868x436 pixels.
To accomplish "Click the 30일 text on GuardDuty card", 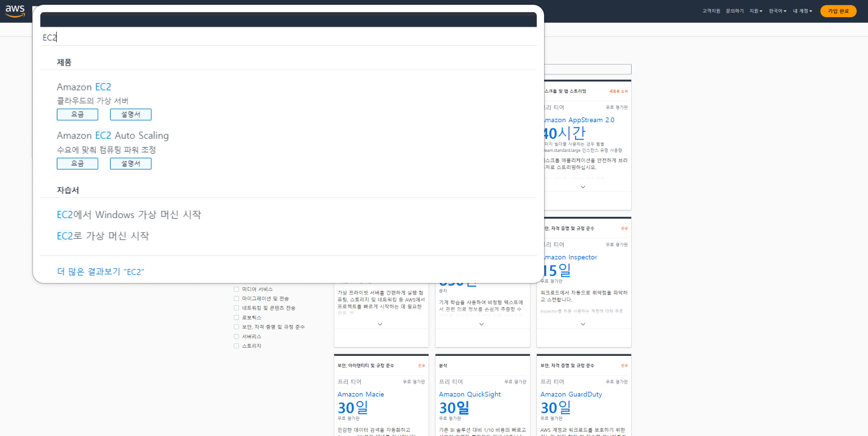I will tap(556, 408).
